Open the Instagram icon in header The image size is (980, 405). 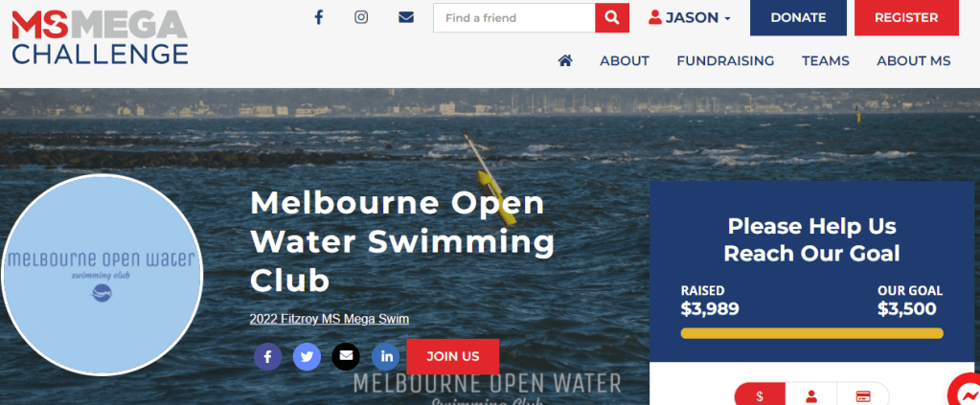pos(361,17)
